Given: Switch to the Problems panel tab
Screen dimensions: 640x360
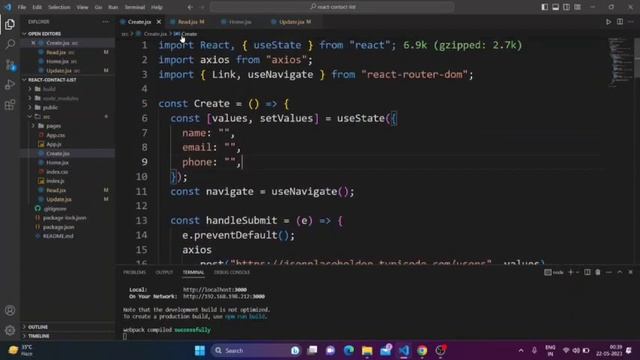Looking at the screenshot, I should pos(134,272).
